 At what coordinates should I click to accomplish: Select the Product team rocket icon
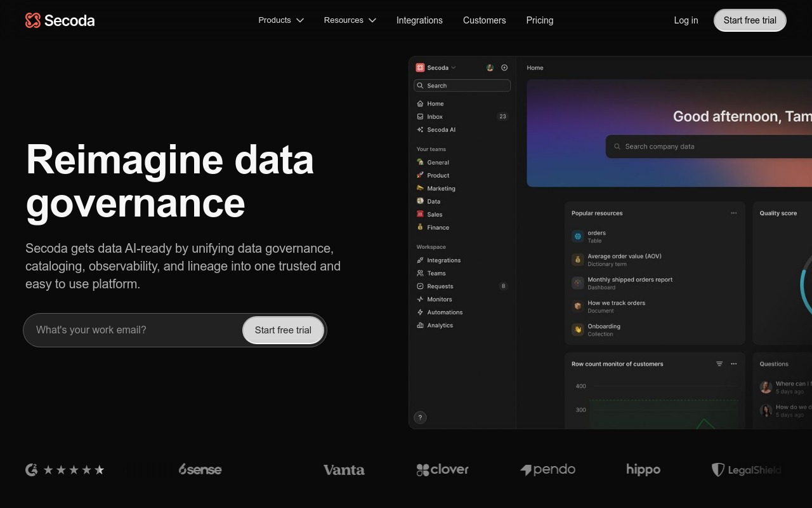(x=420, y=175)
